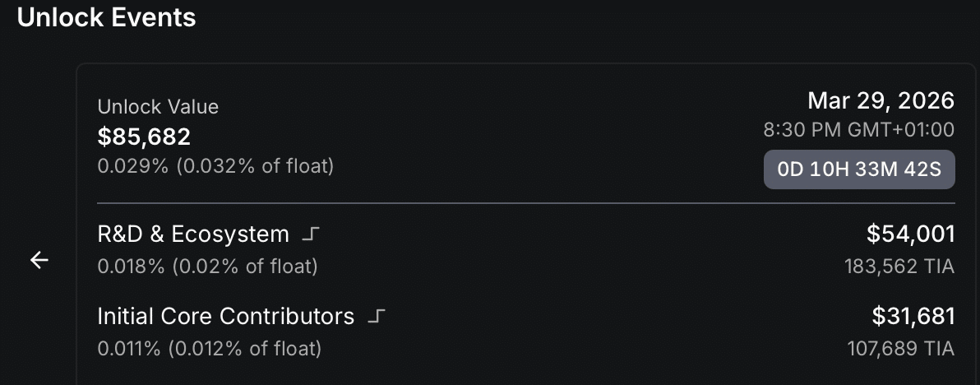980x385 pixels.
Task: Click the $31,681 contributors amount
Action: 913,317
